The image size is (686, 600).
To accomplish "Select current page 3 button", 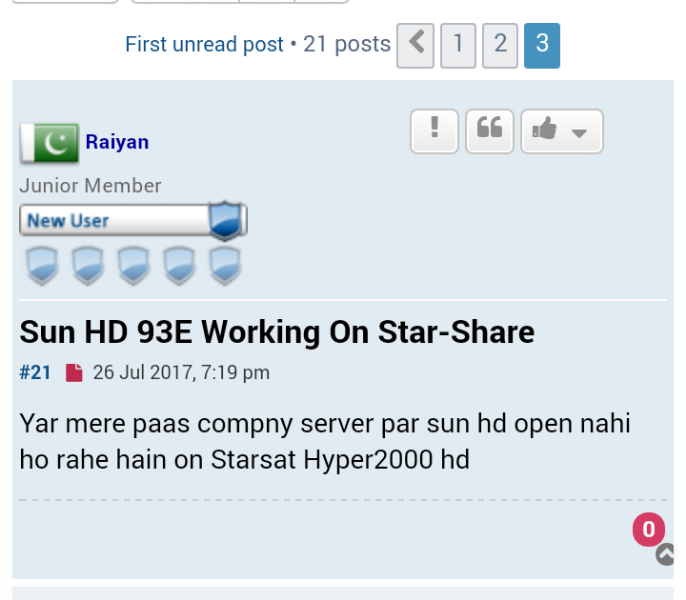I will click(x=542, y=46).
